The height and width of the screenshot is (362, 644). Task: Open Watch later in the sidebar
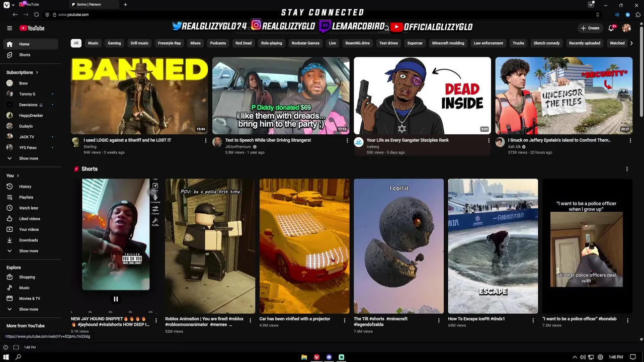point(31,208)
